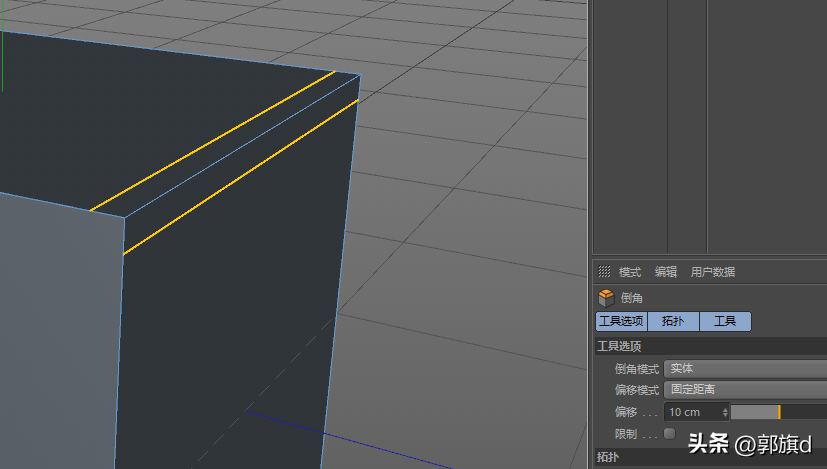This screenshot has width=827, height=469.
Task: Open the 编辑 menu in attribute manager
Action: coord(666,272)
